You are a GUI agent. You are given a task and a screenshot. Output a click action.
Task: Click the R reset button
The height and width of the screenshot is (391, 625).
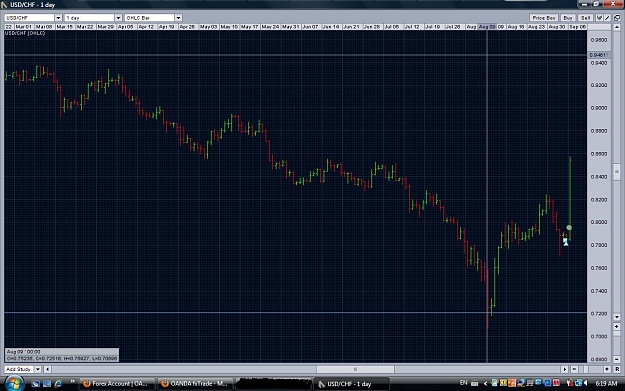(617, 369)
